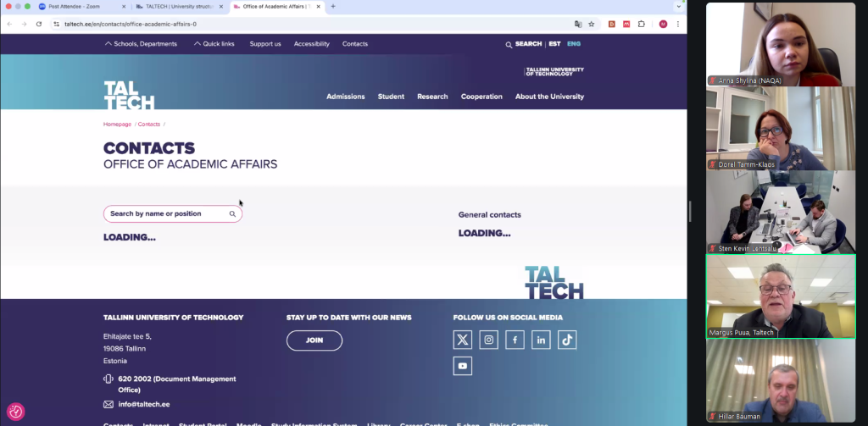Open the pink accessibility widget icon
The height and width of the screenshot is (426, 868).
(15, 412)
